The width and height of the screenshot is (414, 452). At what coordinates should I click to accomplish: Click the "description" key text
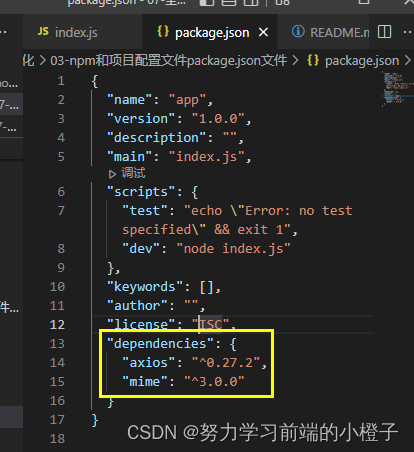click(156, 138)
